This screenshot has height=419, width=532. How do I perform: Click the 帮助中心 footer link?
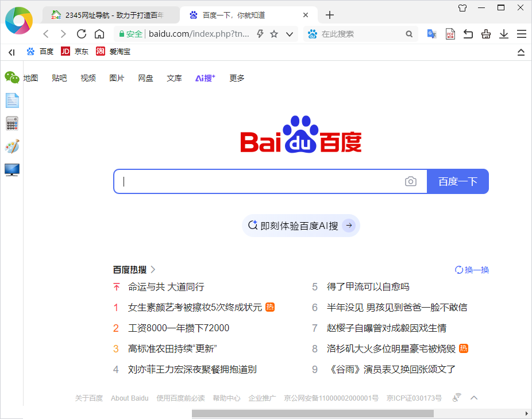[x=226, y=398]
